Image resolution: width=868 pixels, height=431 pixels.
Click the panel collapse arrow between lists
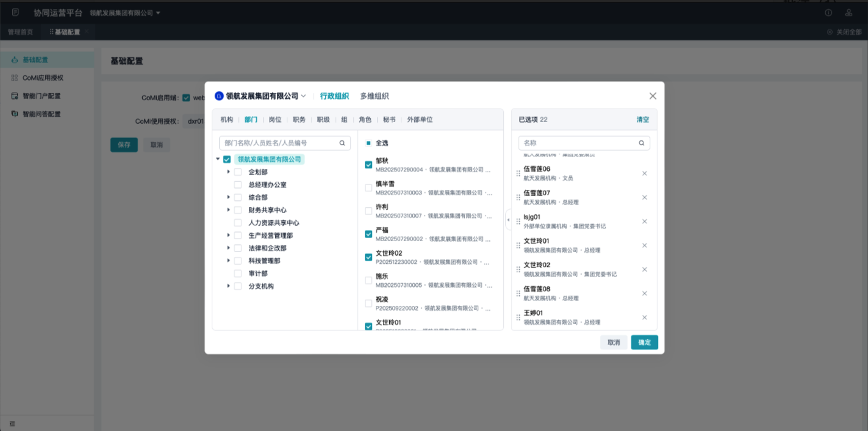(x=508, y=220)
